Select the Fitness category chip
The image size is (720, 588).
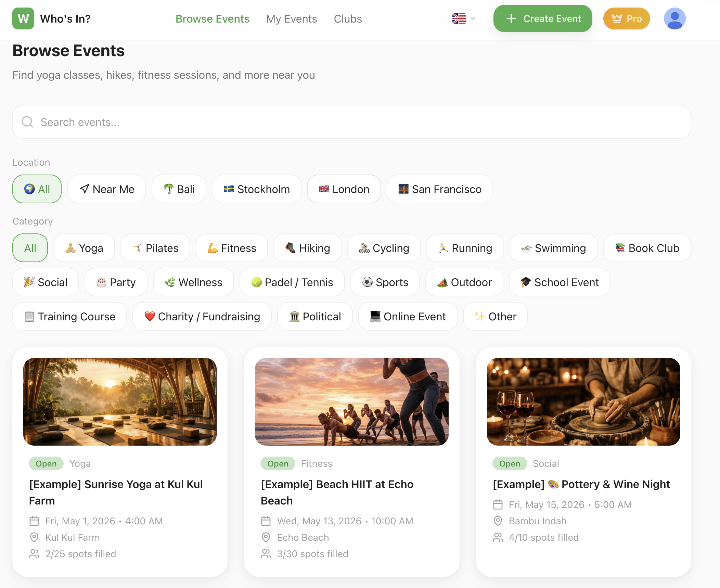pyautogui.click(x=232, y=248)
